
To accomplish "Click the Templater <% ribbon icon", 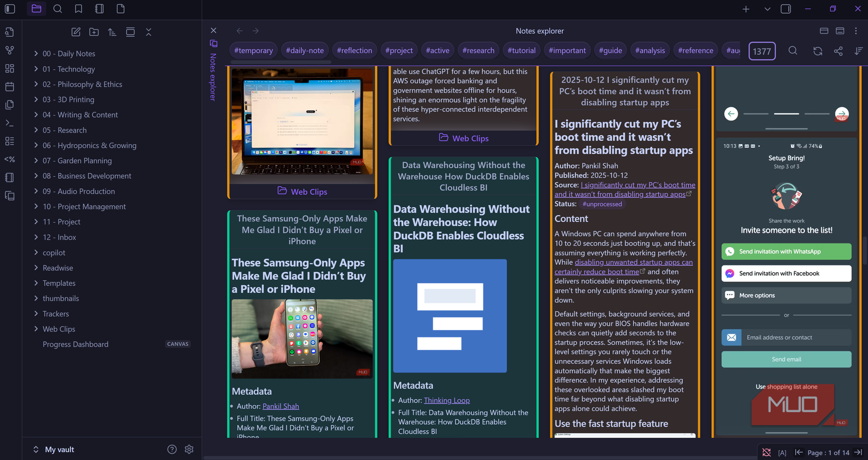I will (x=9, y=159).
